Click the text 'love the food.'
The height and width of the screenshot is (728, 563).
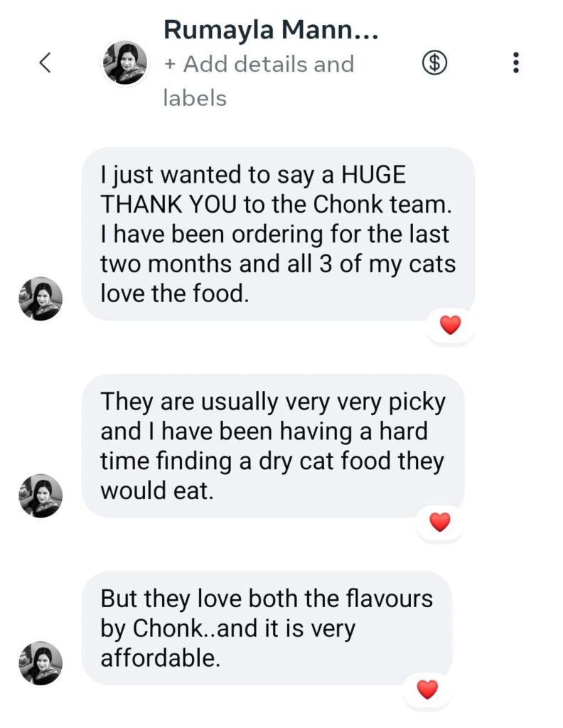pyautogui.click(x=175, y=294)
